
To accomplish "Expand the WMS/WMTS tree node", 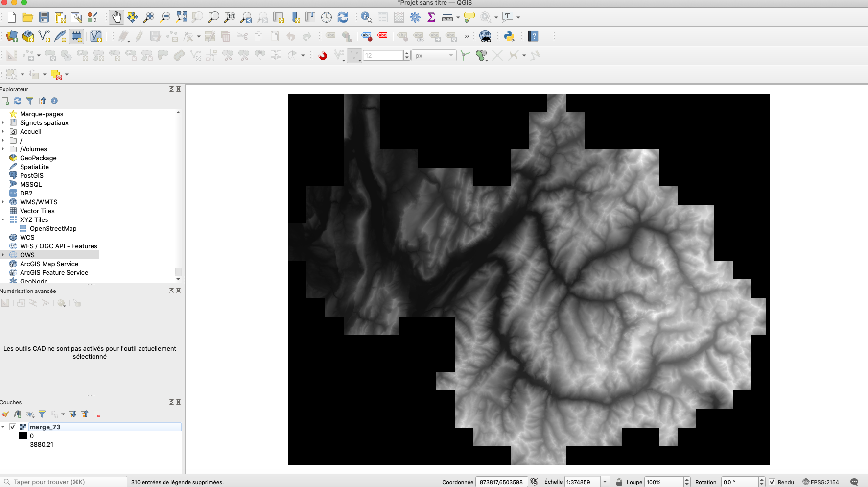I will (3, 202).
